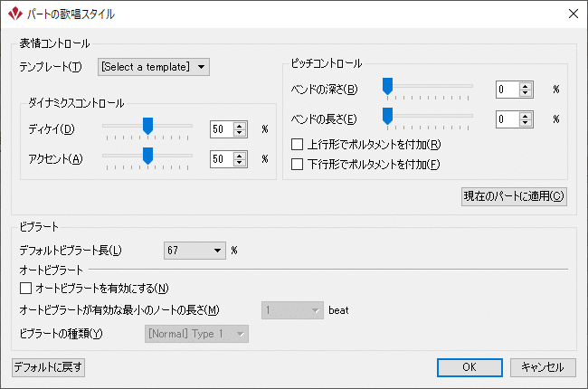Increase ベンドの深さ value with up arrow
Image resolution: width=588 pixels, height=389 pixels.
click(525, 86)
